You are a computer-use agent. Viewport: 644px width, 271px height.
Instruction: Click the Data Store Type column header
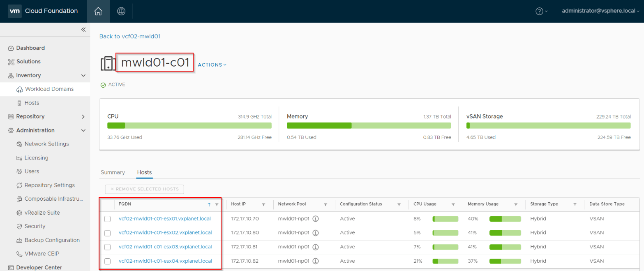607,204
